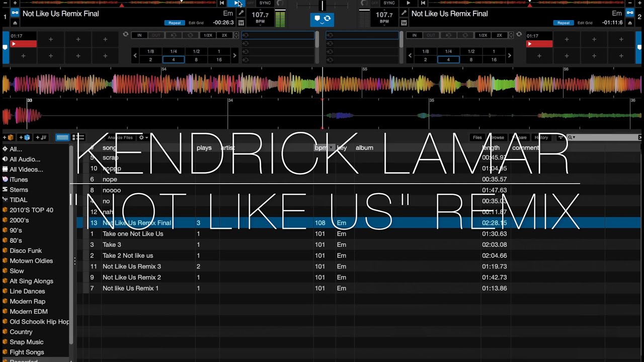Screen dimensions: 644x362
Task: Click deck 1 loop slot stepper arrows
Action: point(236,35)
